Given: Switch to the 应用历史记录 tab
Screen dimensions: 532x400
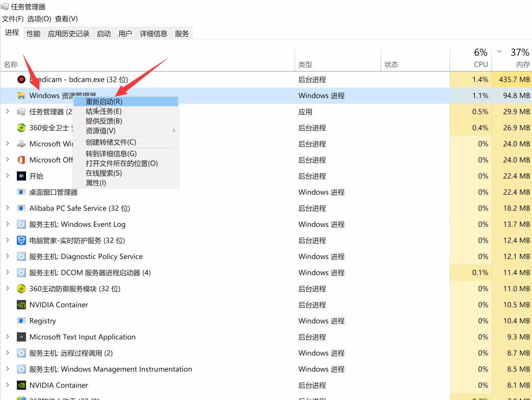Looking at the screenshot, I should pyautogui.click(x=68, y=33).
